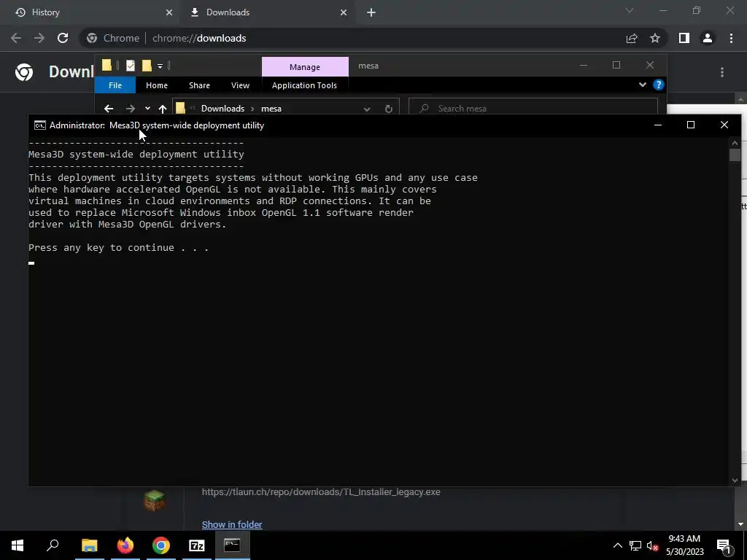Click the Show in folder link
Image resolution: width=747 pixels, height=560 pixels.
[231, 524]
